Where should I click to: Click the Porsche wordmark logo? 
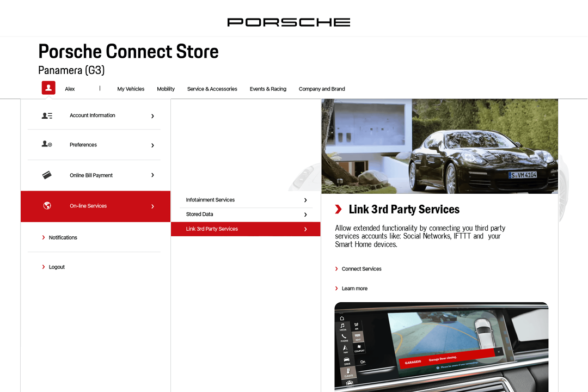pyautogui.click(x=289, y=22)
